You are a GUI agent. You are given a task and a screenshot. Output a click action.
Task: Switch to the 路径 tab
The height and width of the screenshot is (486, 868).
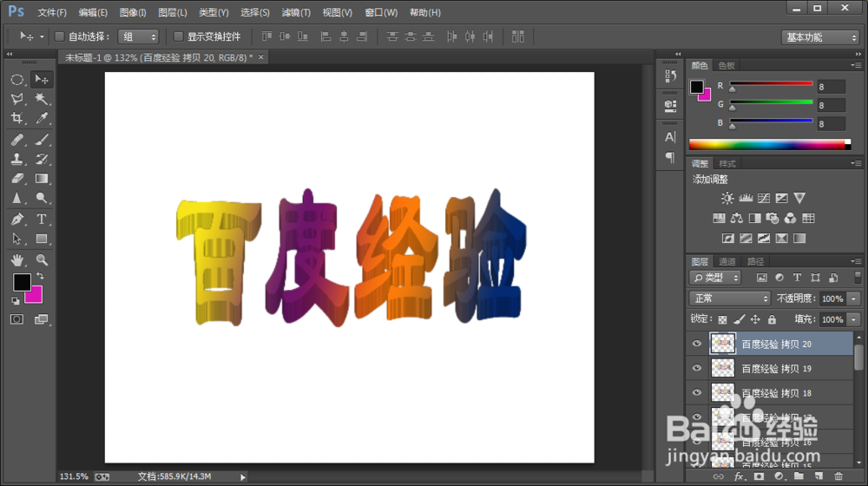coord(756,261)
